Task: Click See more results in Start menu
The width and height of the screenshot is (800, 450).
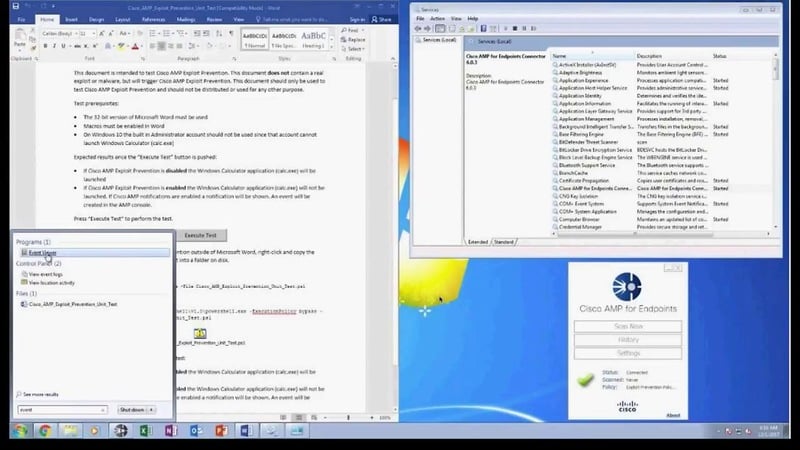Action: coord(37,394)
